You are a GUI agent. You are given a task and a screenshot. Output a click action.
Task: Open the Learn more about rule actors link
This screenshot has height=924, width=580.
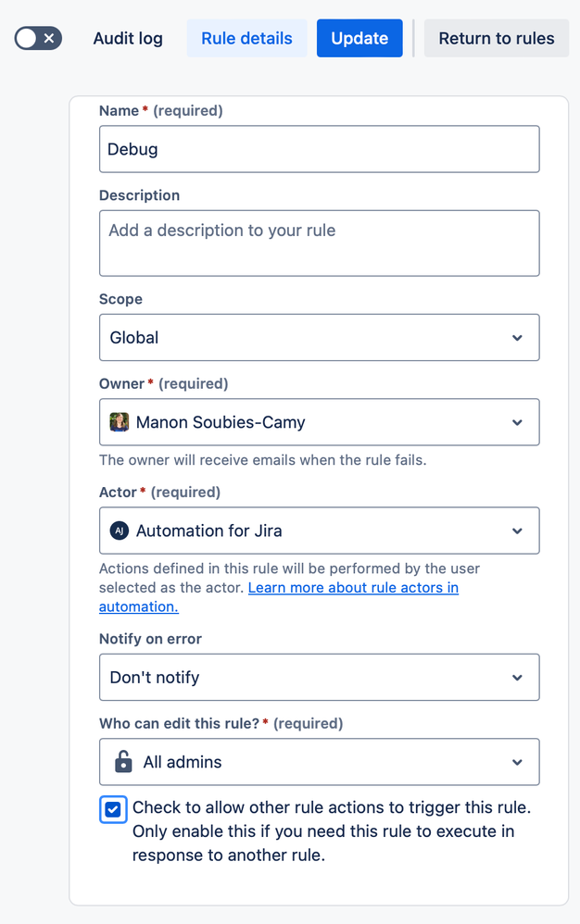[x=353, y=587]
